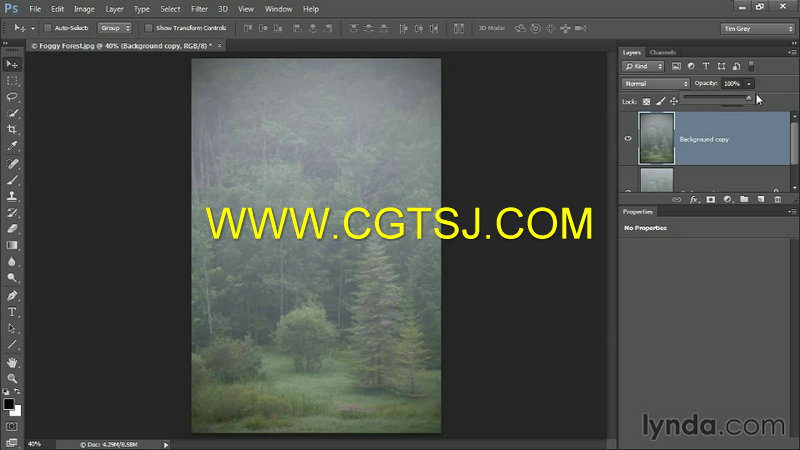Click the background color swatch
This screenshot has width=800, height=450.
[x=17, y=411]
